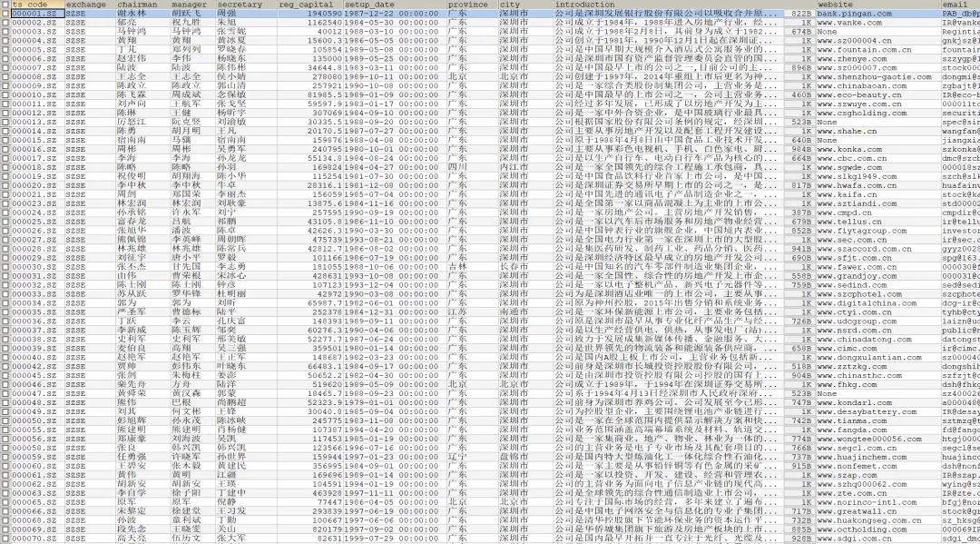Select checkbox beside 000008.SZ row
980x544 pixels.
tap(5, 77)
